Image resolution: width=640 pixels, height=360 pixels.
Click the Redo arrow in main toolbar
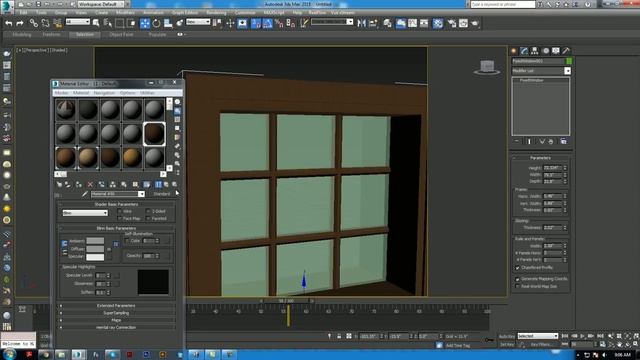19,23
